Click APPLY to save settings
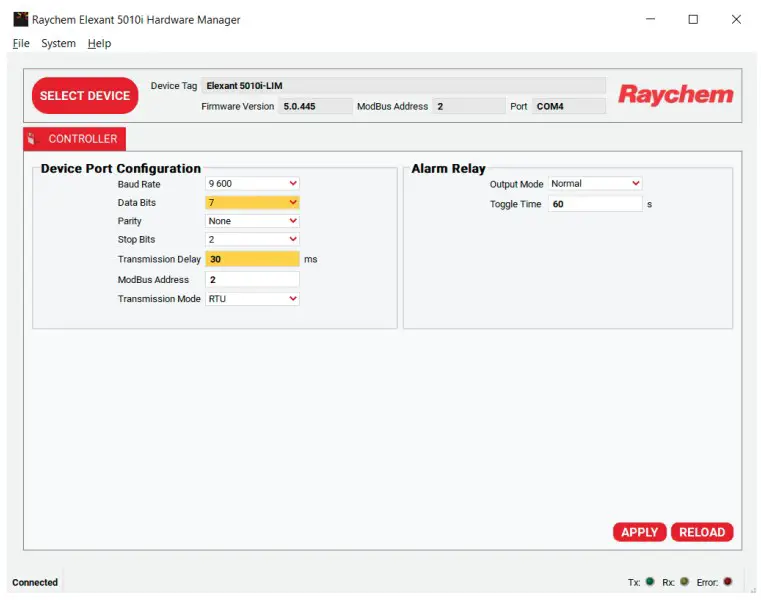Screen dimensions: 761x600 639,532
